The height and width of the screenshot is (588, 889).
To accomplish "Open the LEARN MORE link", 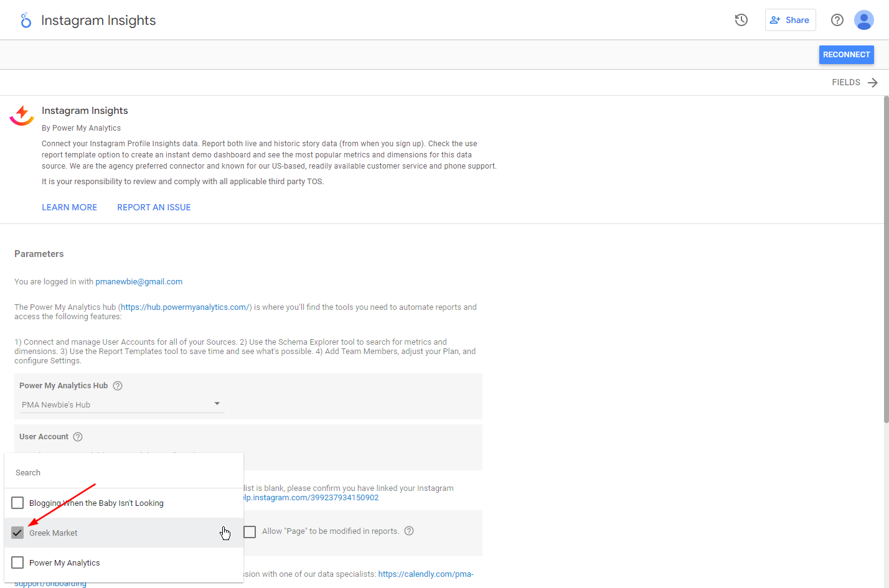I will point(69,207).
